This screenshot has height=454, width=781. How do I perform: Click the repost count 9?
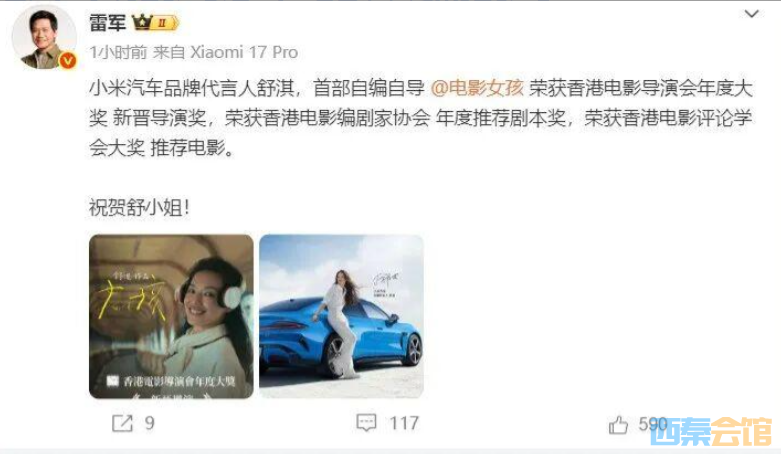pyautogui.click(x=149, y=423)
